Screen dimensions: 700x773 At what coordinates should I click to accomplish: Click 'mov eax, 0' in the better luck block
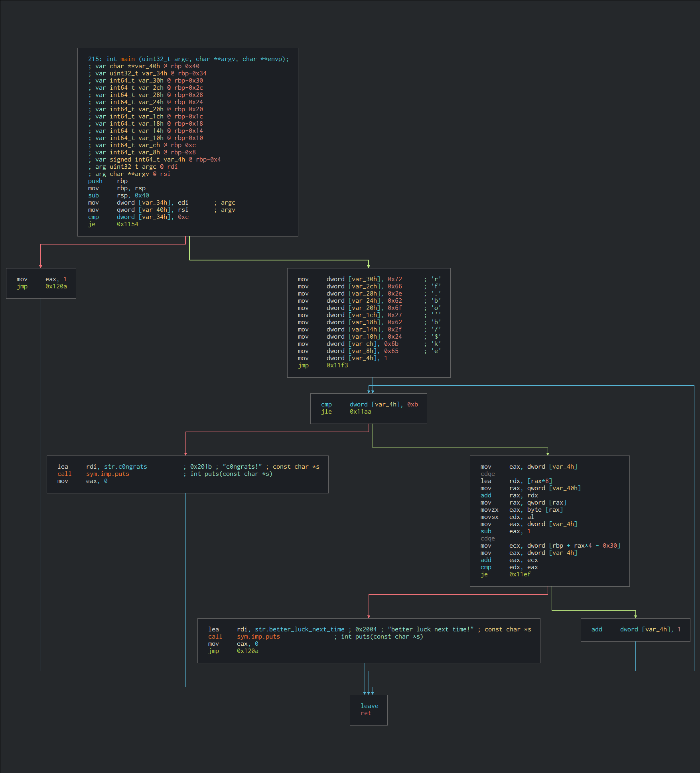point(233,644)
